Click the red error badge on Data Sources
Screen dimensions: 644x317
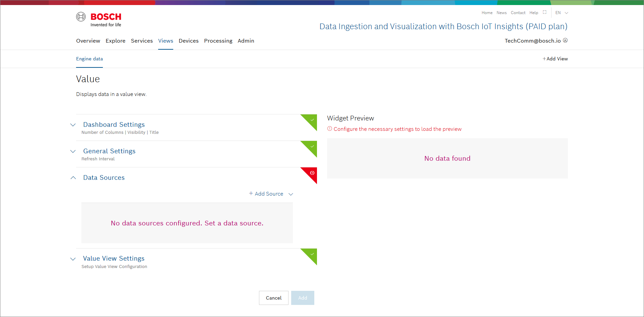[x=312, y=173]
